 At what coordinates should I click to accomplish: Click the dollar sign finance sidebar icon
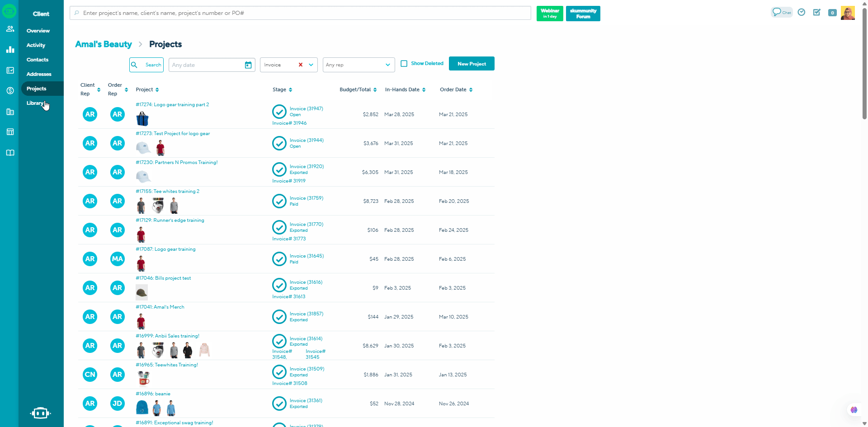click(10, 90)
